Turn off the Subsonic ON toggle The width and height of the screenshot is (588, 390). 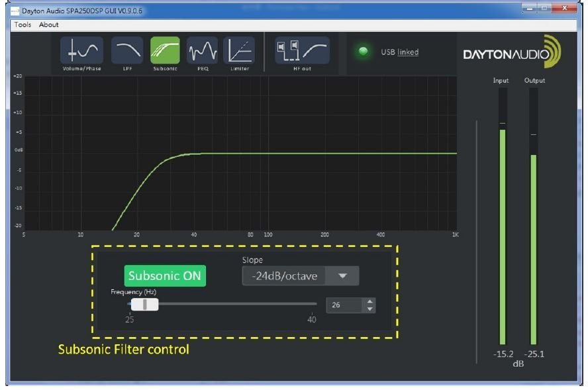(x=165, y=276)
